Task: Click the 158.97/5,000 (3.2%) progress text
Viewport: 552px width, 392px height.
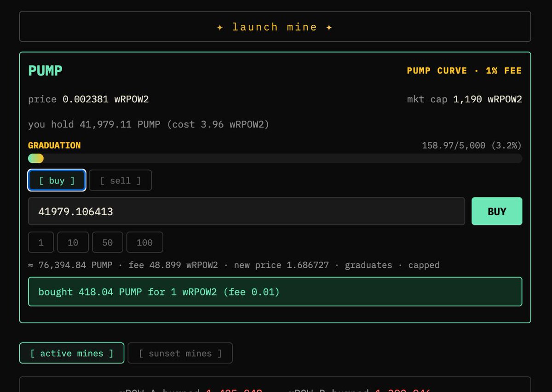Action: pyautogui.click(x=472, y=145)
